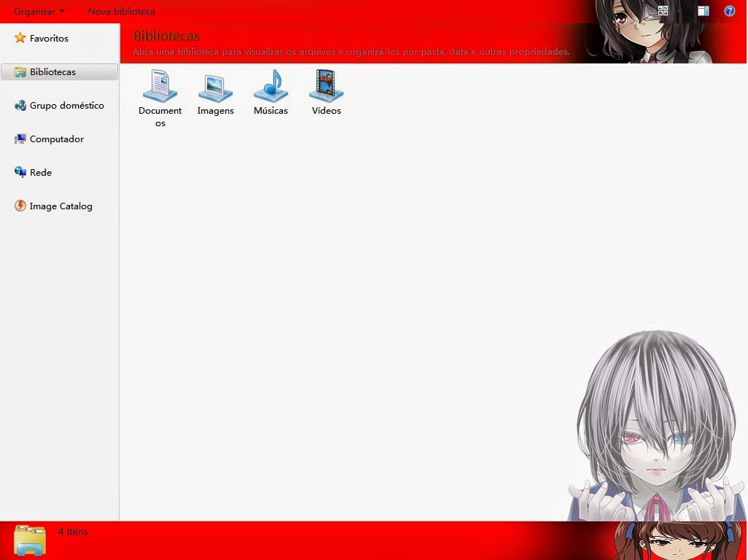Select the Vídeos library icon
Viewport: 748px width, 560px height.
click(x=327, y=86)
